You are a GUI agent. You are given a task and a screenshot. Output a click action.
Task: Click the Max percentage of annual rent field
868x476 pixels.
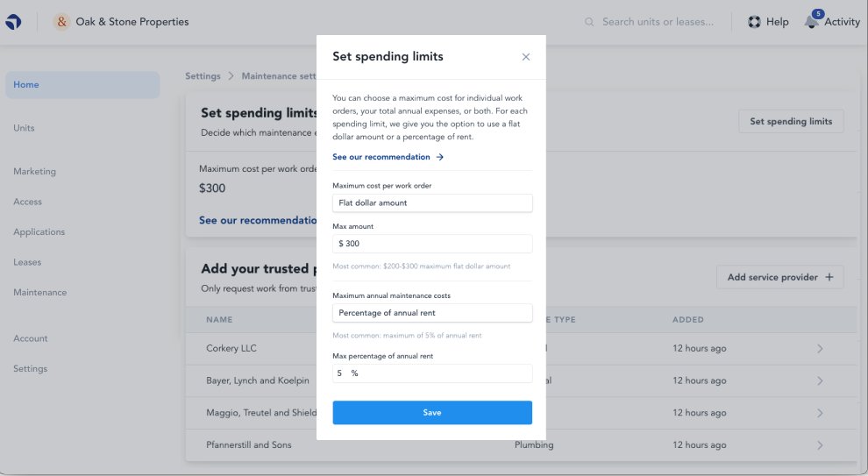(x=432, y=373)
